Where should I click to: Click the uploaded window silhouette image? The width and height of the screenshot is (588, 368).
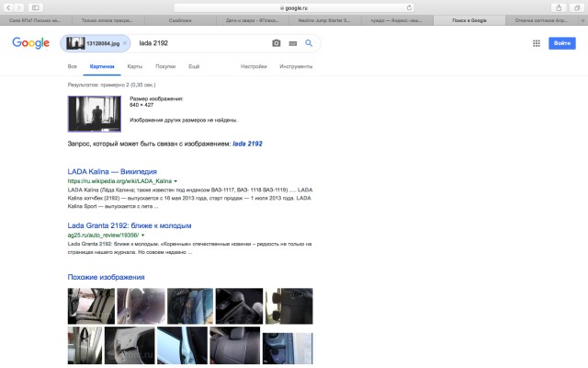tap(95, 114)
